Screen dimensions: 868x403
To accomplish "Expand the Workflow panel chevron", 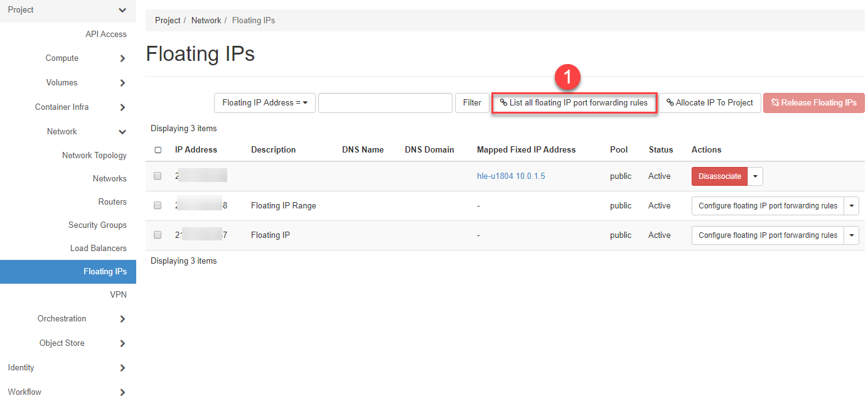I will click(x=122, y=392).
